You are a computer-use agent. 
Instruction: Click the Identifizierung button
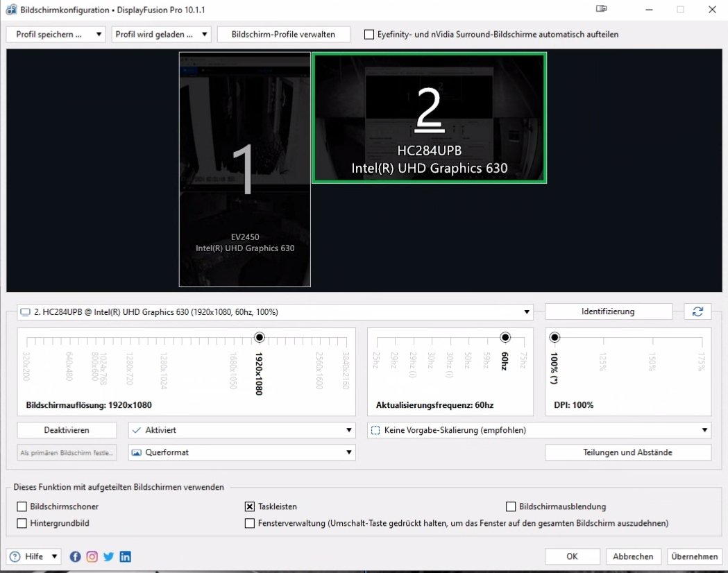click(608, 311)
